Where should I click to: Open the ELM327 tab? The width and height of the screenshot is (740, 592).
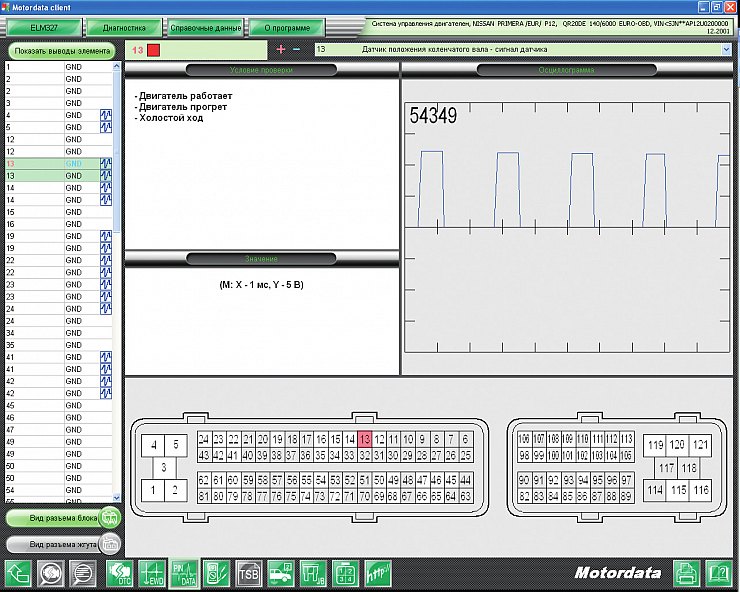44,28
